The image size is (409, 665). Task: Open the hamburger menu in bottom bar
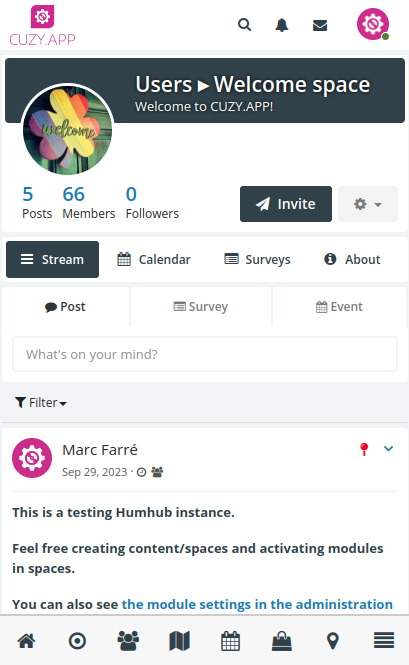coord(384,640)
